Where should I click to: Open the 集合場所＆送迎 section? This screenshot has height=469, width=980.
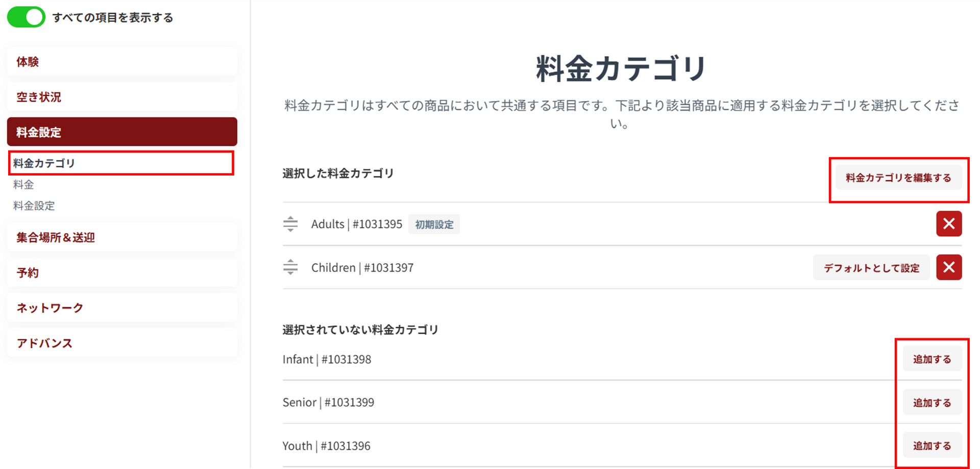[121, 237]
